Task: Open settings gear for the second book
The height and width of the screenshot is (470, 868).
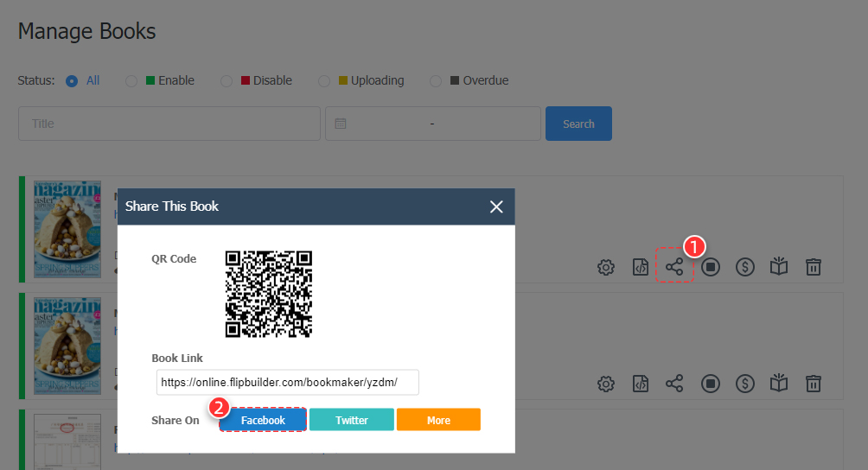Action: [x=605, y=384]
